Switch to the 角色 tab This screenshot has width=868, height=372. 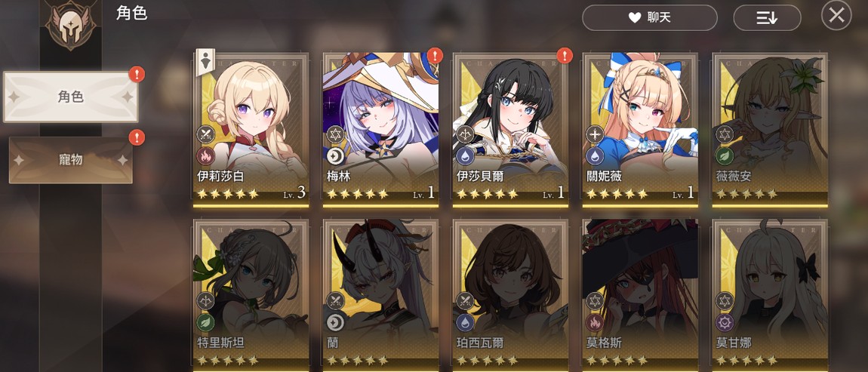pos(71,97)
